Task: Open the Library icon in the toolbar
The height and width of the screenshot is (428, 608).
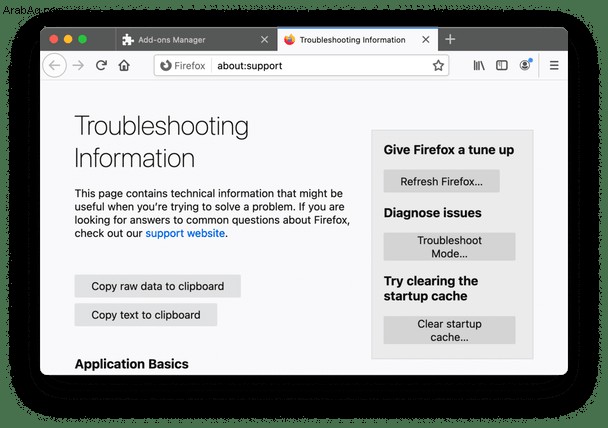Action: [479, 65]
